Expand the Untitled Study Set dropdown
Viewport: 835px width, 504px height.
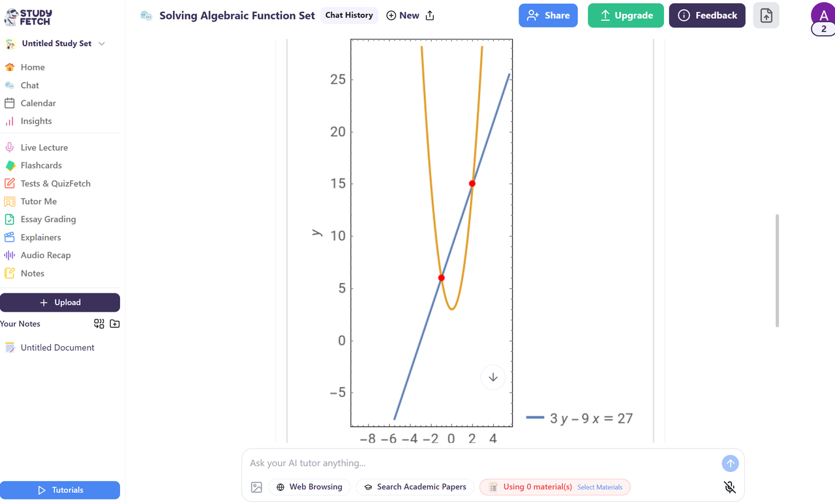(102, 44)
